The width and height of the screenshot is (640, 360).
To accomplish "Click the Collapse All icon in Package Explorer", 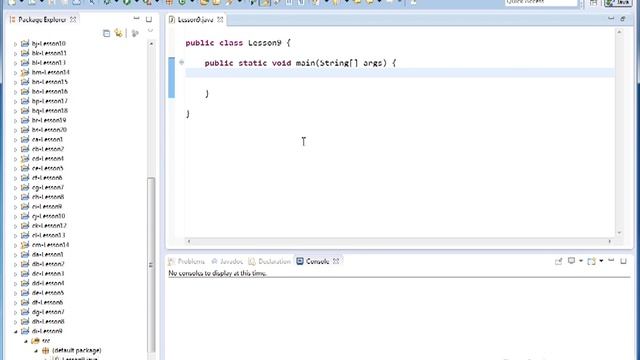I will point(107,33).
